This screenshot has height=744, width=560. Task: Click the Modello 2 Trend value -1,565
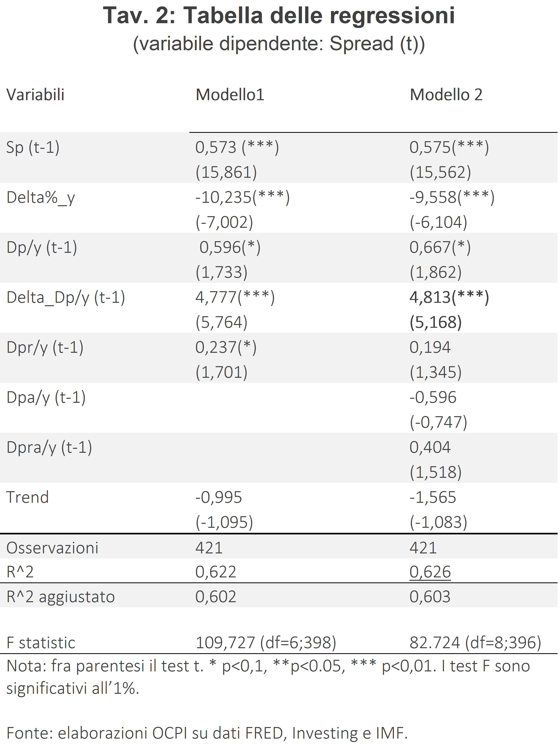pos(433,497)
